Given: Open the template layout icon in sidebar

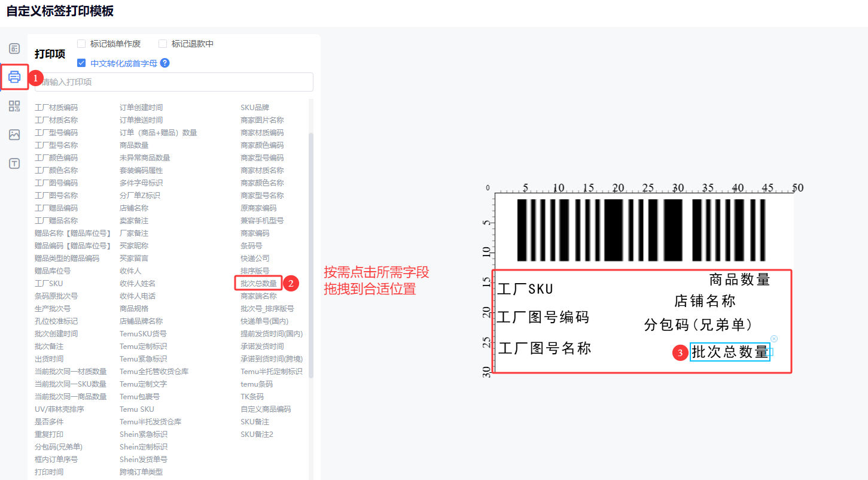Looking at the screenshot, I should [x=14, y=48].
